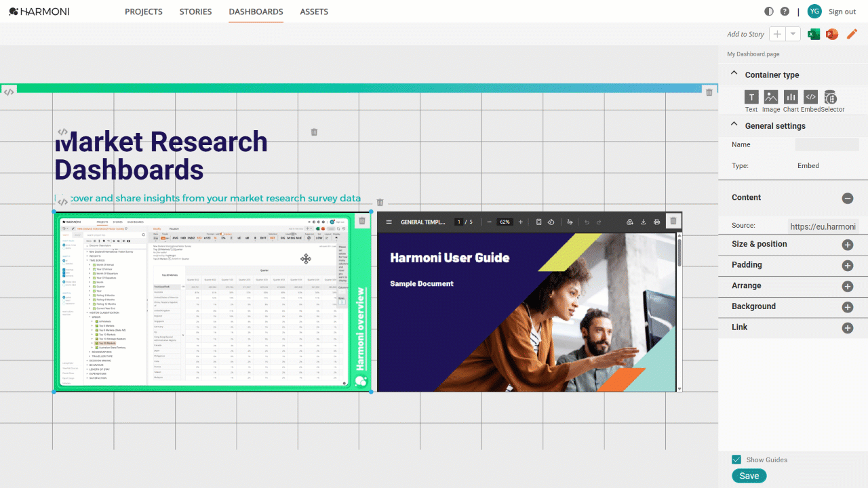Viewport: 868px width, 488px height.
Task: Open the ASSETS tab
Action: click(314, 12)
